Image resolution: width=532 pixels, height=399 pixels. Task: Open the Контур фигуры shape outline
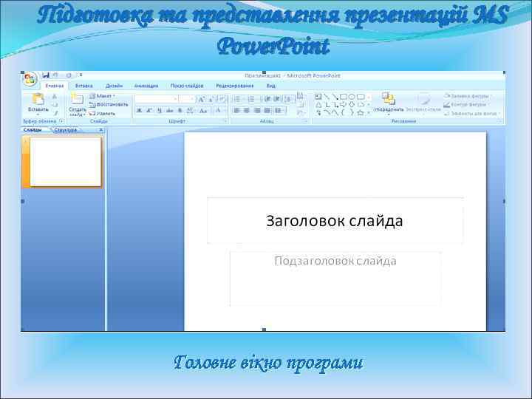[x=467, y=104]
